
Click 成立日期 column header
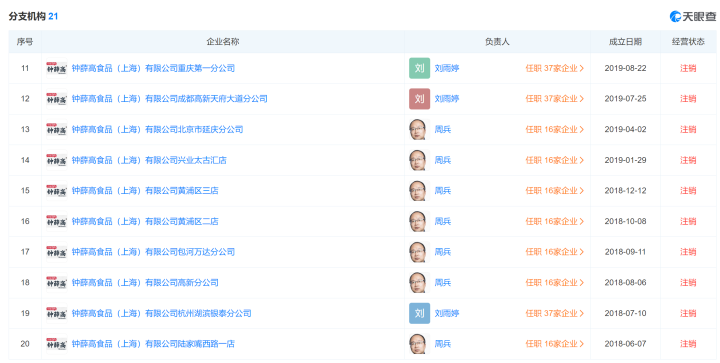tap(625, 42)
